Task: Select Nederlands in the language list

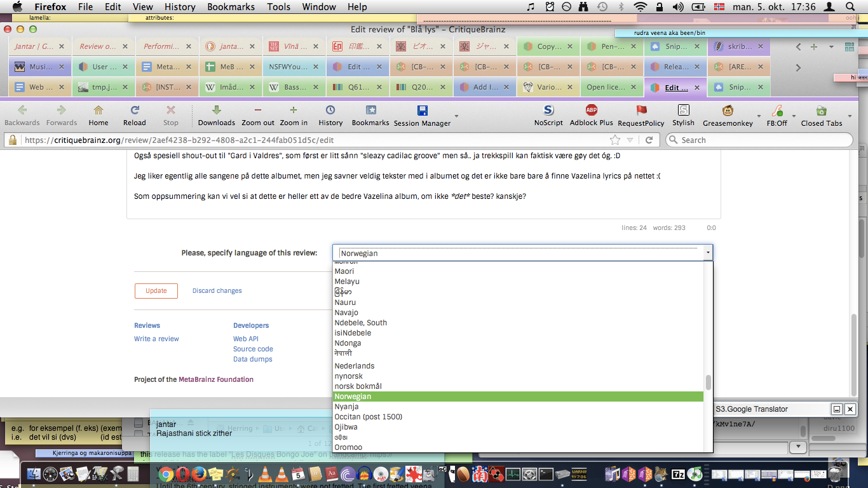Action: pos(519,366)
